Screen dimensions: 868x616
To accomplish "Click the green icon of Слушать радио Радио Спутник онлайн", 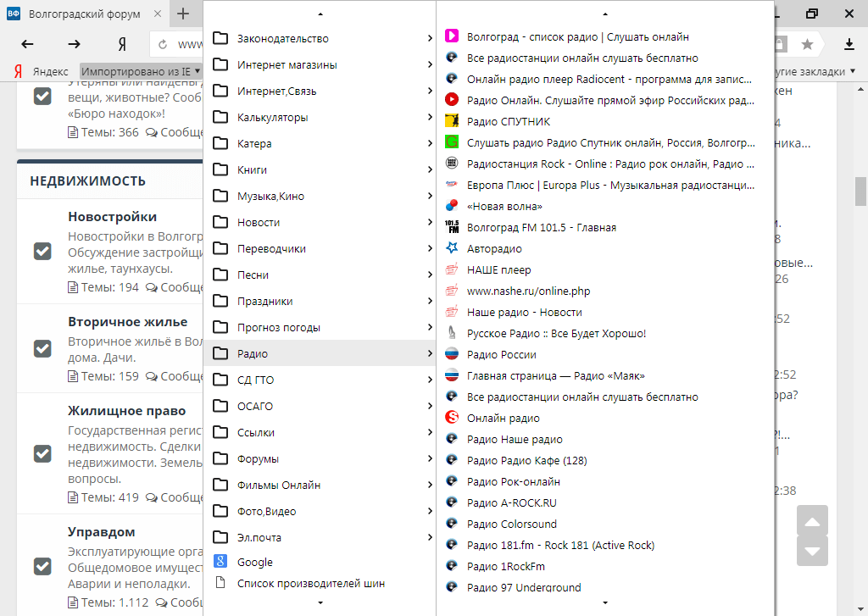I will pyautogui.click(x=452, y=142).
